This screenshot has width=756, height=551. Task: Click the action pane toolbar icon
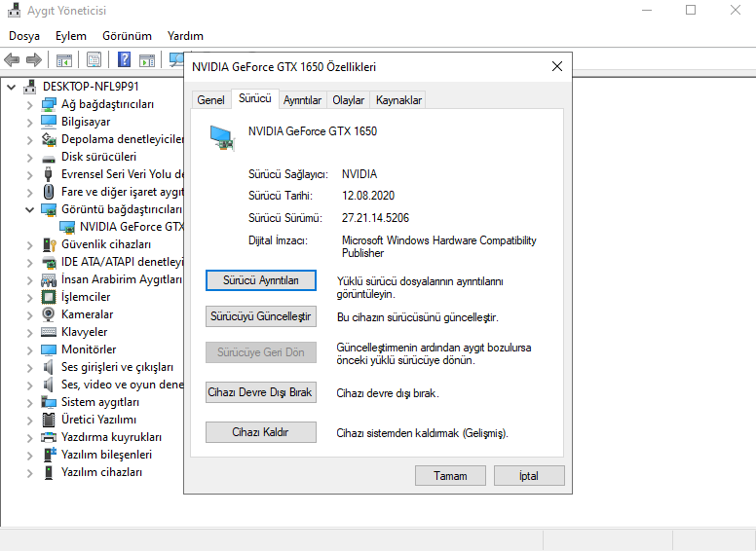tap(147, 60)
